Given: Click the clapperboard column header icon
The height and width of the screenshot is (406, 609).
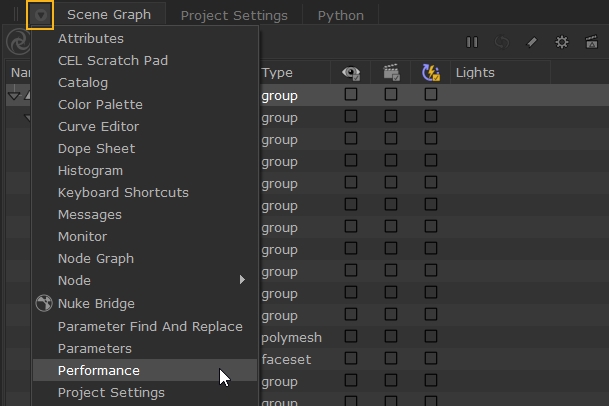Looking at the screenshot, I should coord(391,73).
